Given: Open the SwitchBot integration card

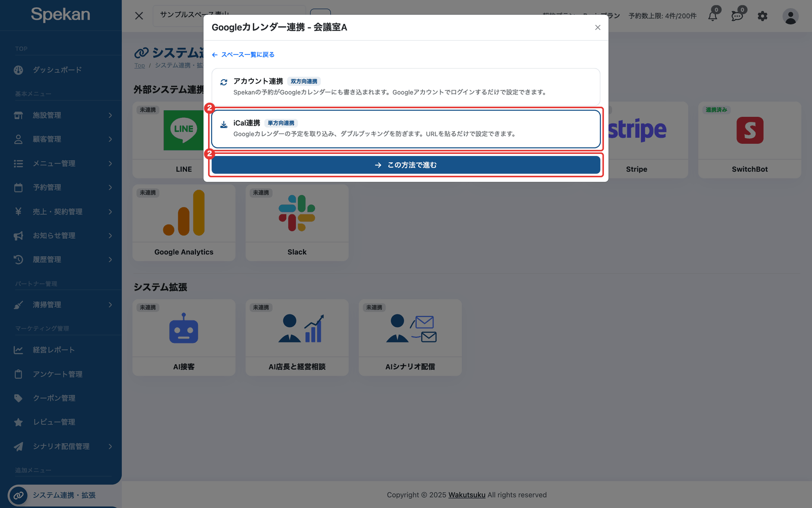Looking at the screenshot, I should [x=750, y=140].
